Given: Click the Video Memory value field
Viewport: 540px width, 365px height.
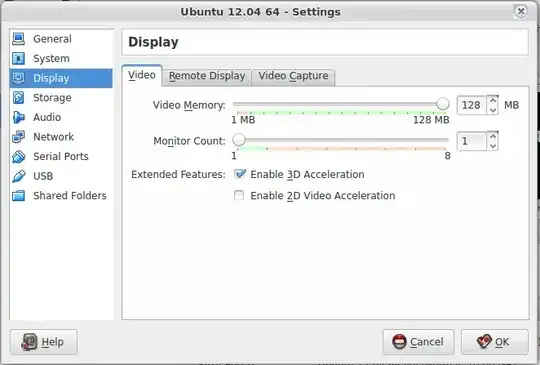Looking at the screenshot, I should point(472,105).
